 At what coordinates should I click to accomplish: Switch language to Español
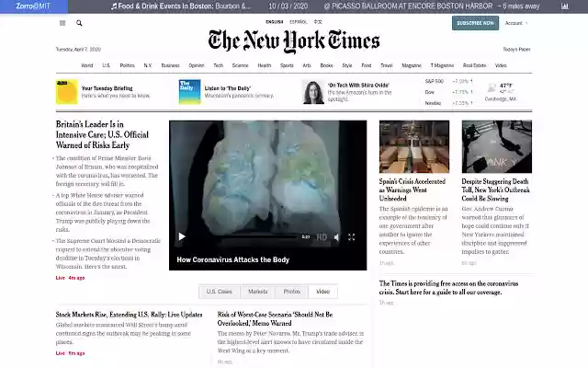pos(298,22)
